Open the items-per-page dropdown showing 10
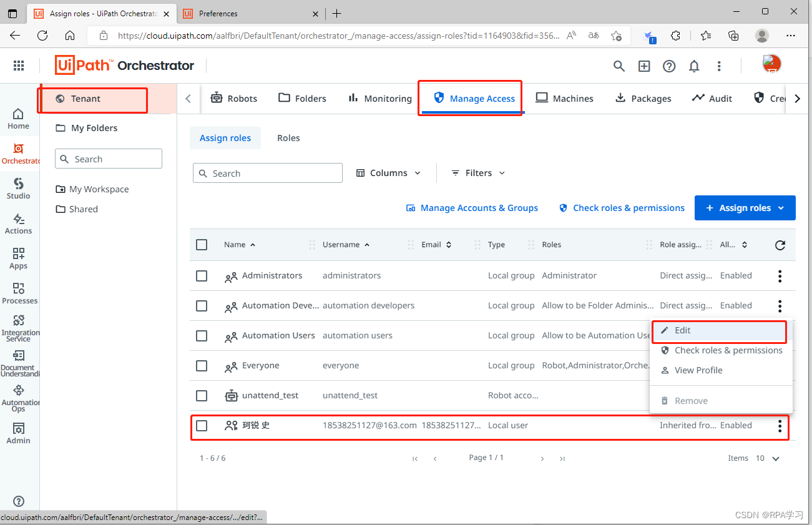 767,458
